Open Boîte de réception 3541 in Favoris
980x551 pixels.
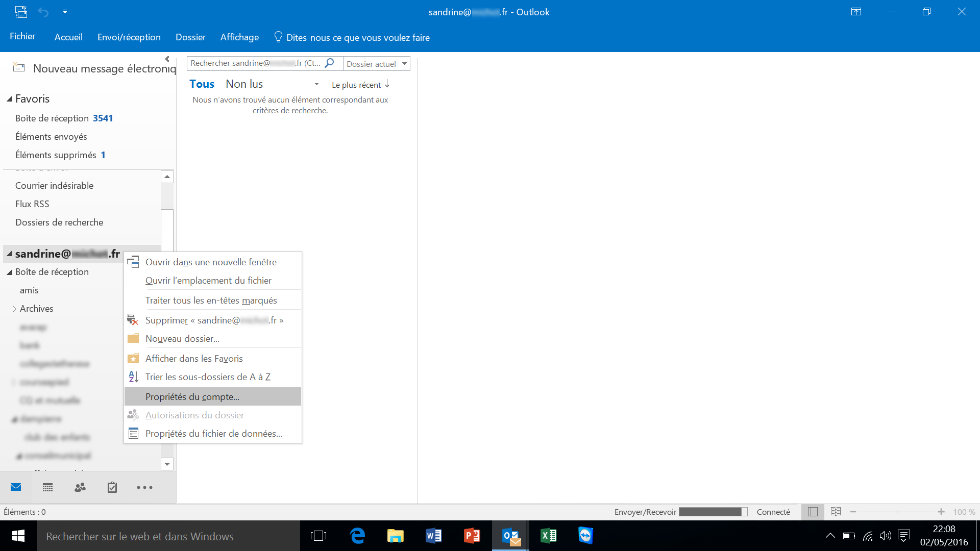[x=64, y=118]
